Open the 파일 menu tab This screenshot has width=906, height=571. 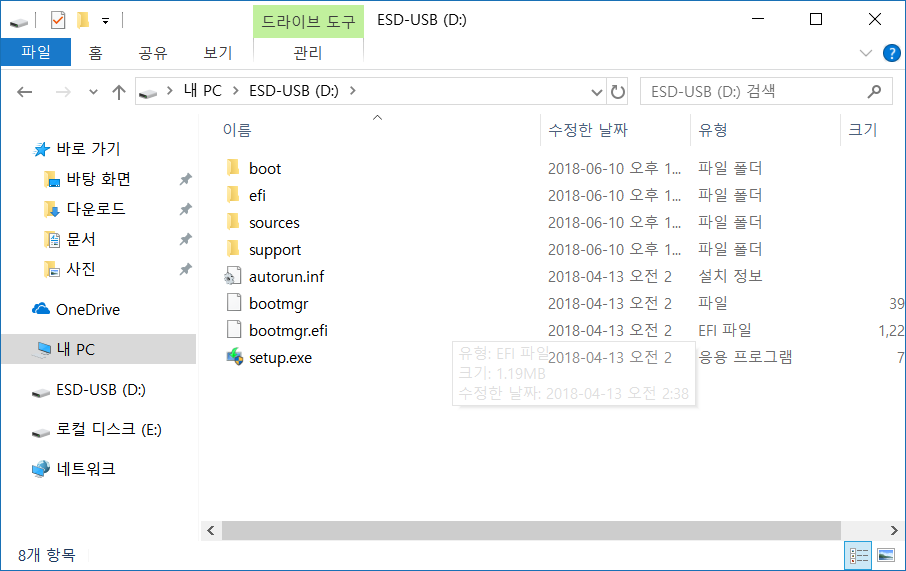36,52
